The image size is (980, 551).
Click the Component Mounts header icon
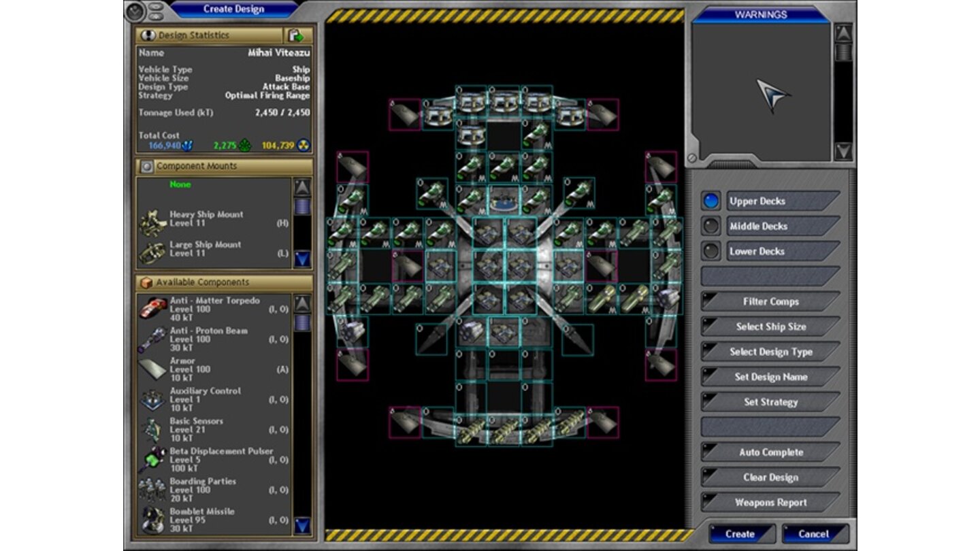146,167
